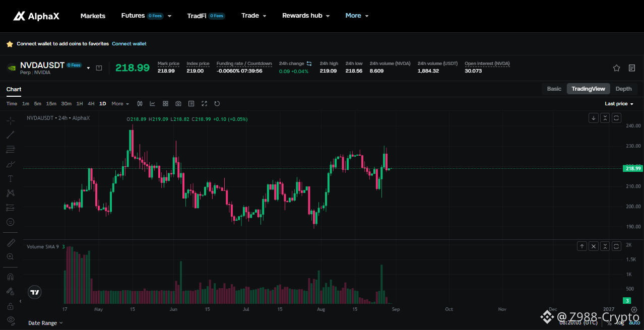Screen dimensions: 644x330
Task: Add NVDAUSDT to favorites star
Action: pos(616,68)
